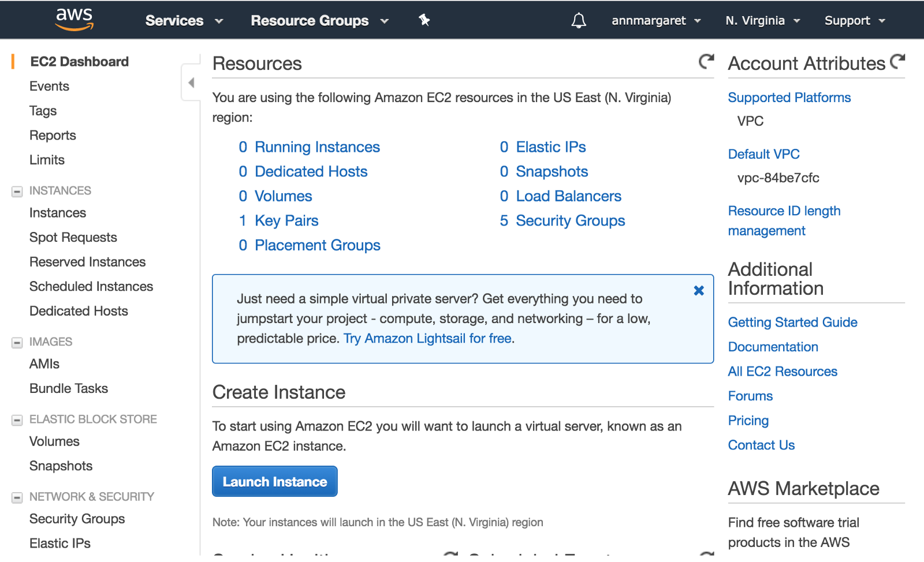Screen dimensions: 924x562
Task: Open the Resource Groups dropdown
Action: [319, 21]
